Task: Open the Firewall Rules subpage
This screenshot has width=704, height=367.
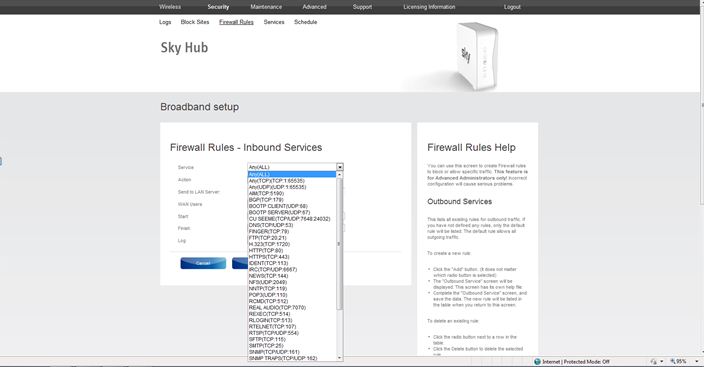Action: coord(236,22)
